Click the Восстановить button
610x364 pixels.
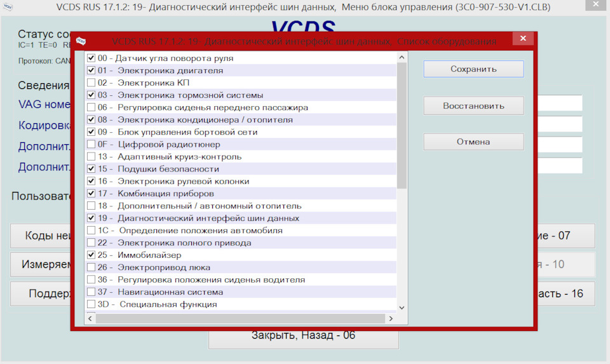tap(473, 106)
